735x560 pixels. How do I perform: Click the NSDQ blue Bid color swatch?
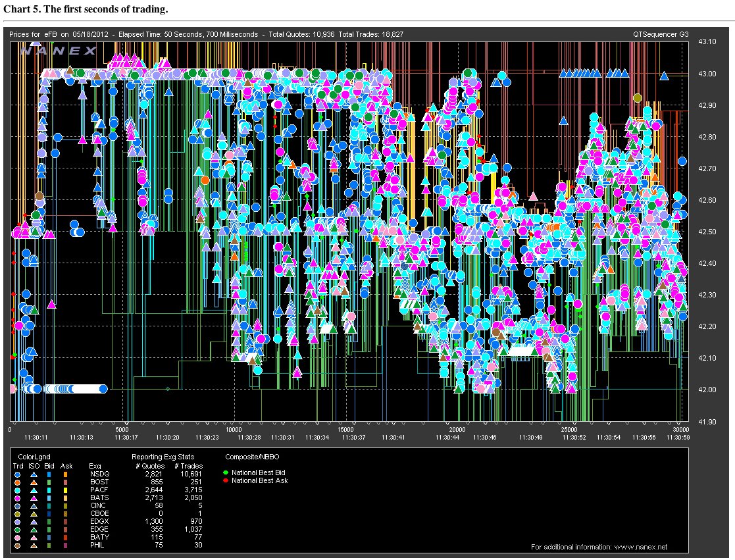50,474
